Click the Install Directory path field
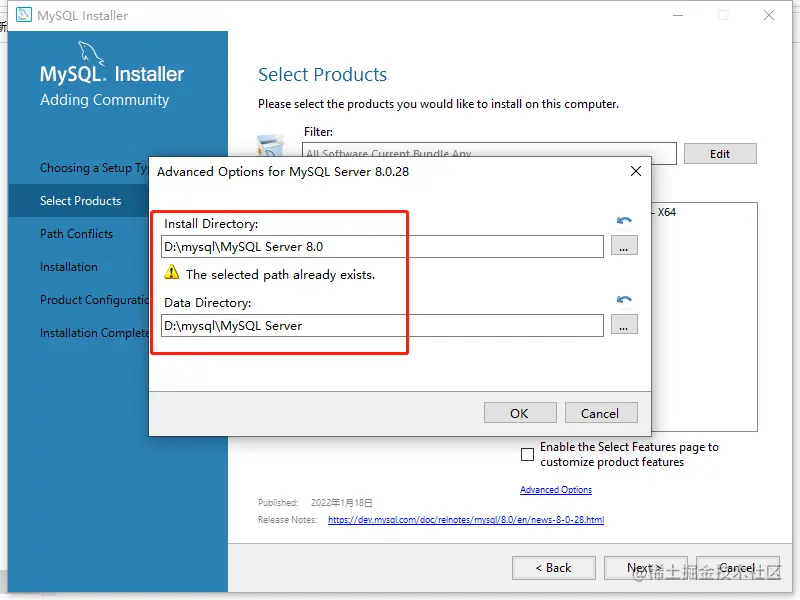The image size is (800, 600). (x=382, y=246)
